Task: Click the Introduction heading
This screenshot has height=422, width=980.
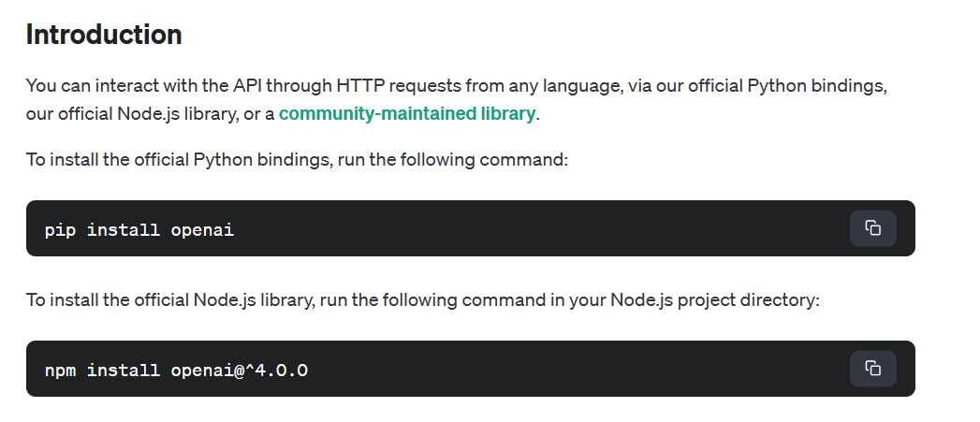Action: (104, 35)
